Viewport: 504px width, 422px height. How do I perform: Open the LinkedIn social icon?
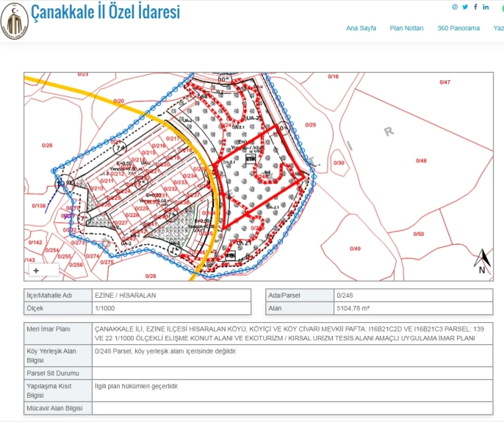[486, 7]
